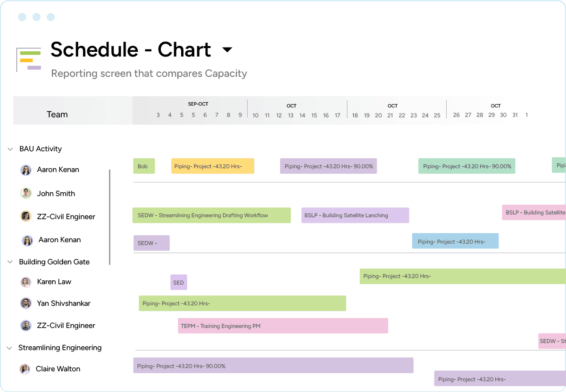Select the green Bob task bar
The height and width of the screenshot is (392, 566).
point(144,166)
